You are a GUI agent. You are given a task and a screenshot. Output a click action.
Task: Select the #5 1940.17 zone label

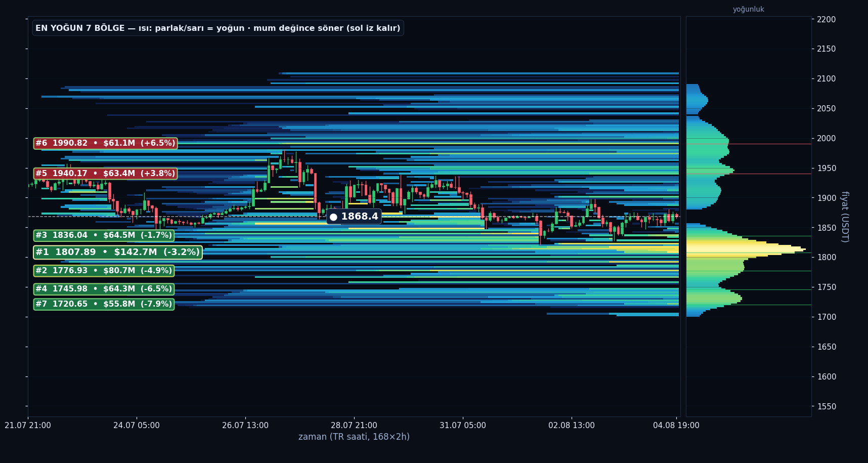coord(105,174)
